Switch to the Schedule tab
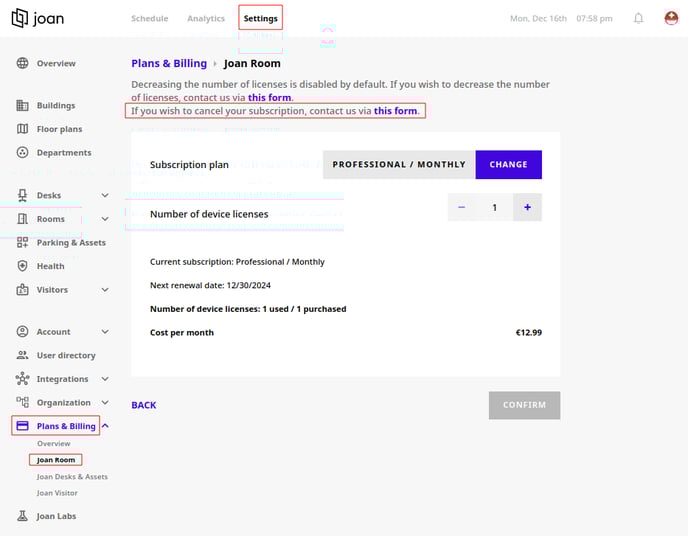Screen dimensions: 688x536 150,18
